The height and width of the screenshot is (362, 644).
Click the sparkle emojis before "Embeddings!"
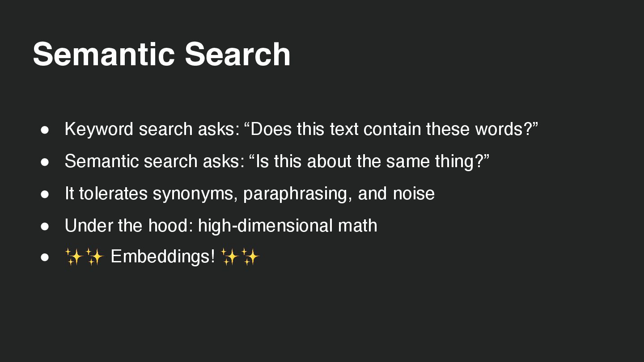point(84,257)
